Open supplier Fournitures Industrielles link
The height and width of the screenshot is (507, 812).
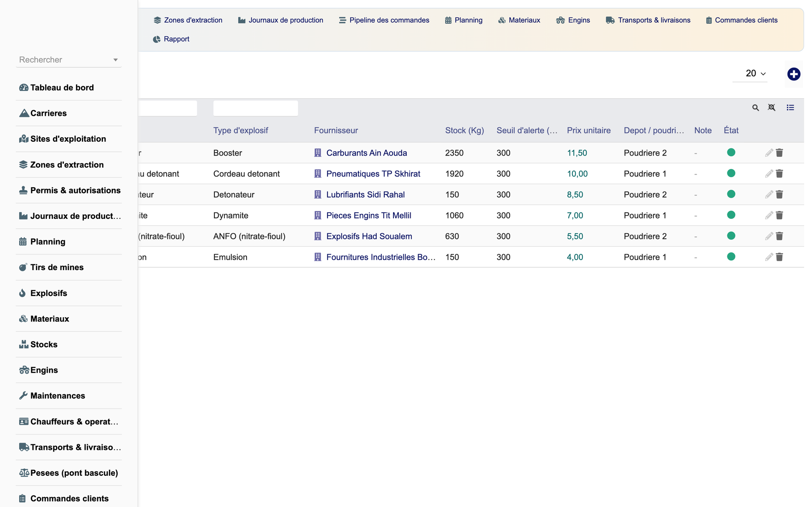click(381, 257)
